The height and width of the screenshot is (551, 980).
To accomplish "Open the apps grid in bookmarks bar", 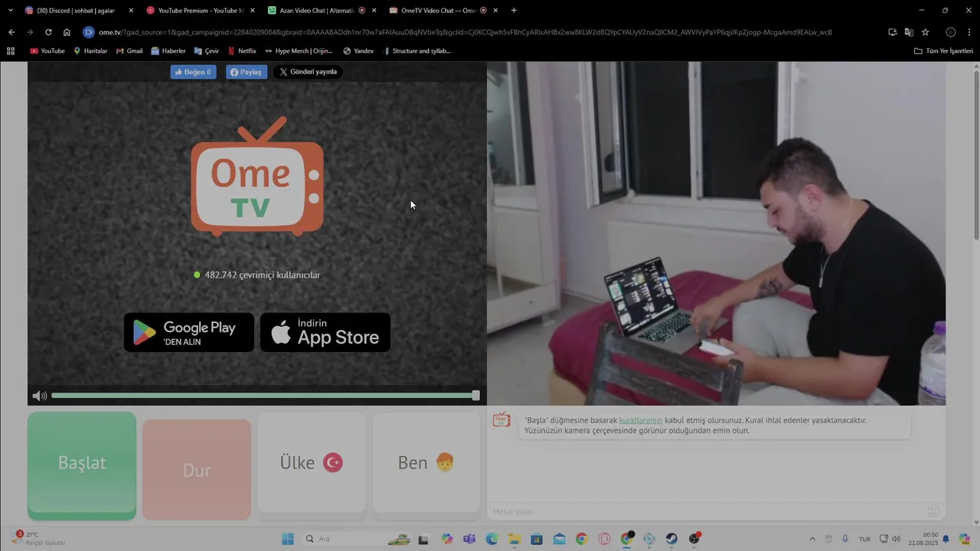I will pos(11,51).
